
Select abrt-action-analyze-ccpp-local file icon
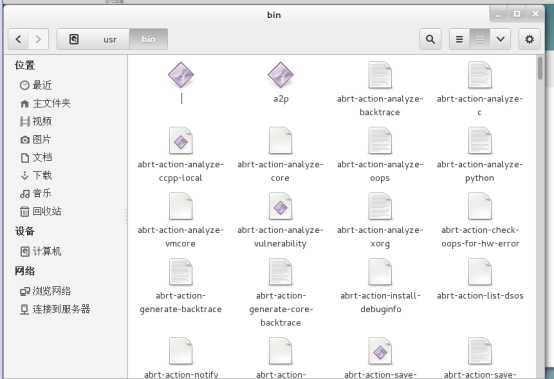181,141
